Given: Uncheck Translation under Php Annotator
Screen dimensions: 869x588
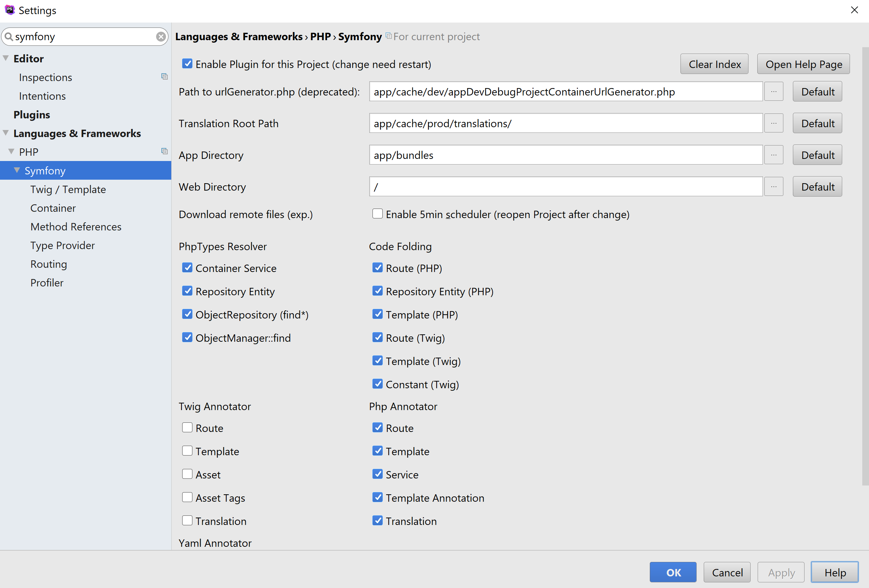Looking at the screenshot, I should coord(378,521).
